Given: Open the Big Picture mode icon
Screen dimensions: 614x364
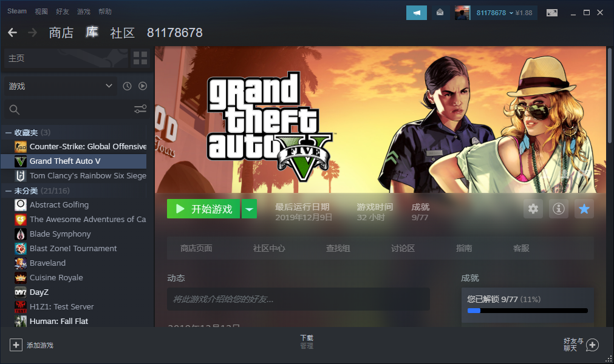Looking at the screenshot, I should [x=551, y=12].
